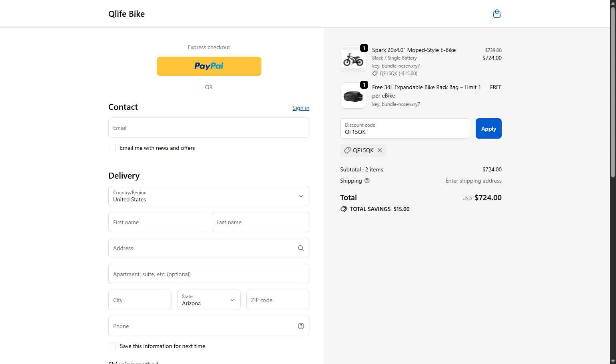The image size is (616, 364).
Task: Click the Contact section heading
Action: 123,107
